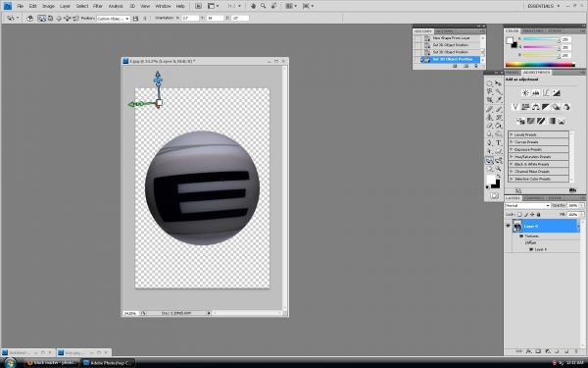588x368 pixels.
Task: Select the Crop tool
Action: (489, 100)
